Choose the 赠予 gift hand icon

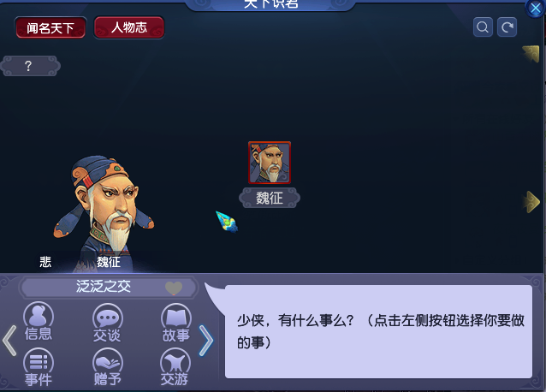tap(107, 367)
